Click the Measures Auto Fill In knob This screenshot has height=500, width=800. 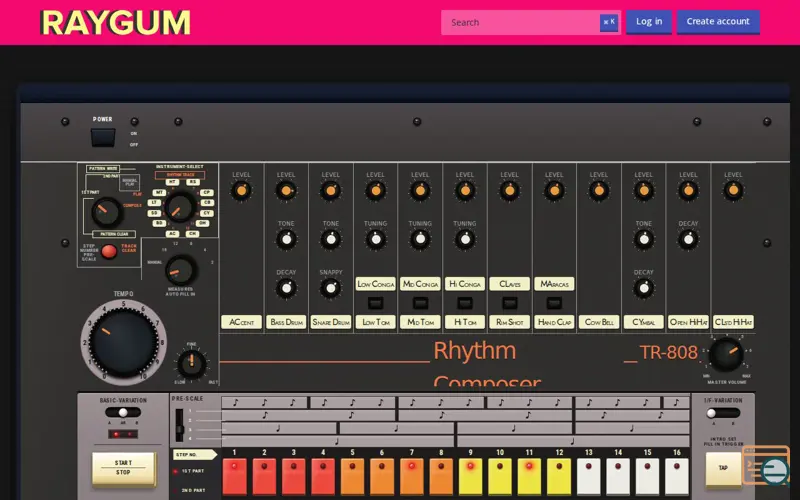(x=181, y=270)
